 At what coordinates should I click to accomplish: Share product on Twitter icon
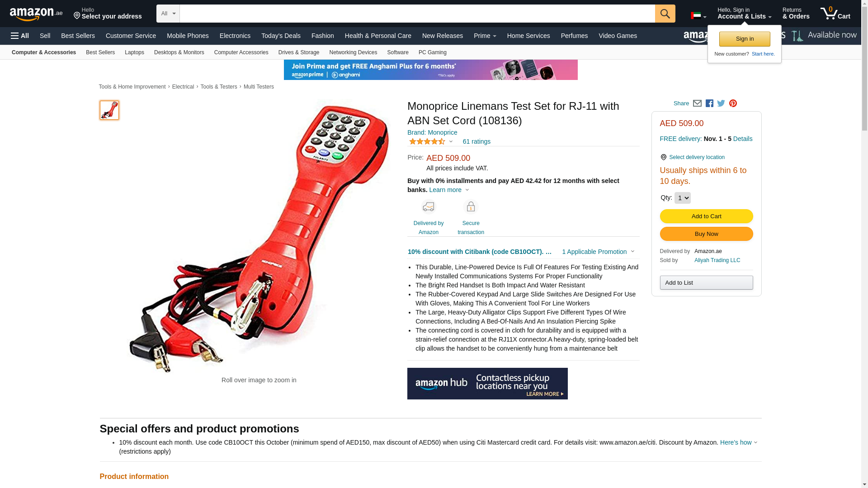[x=721, y=103]
